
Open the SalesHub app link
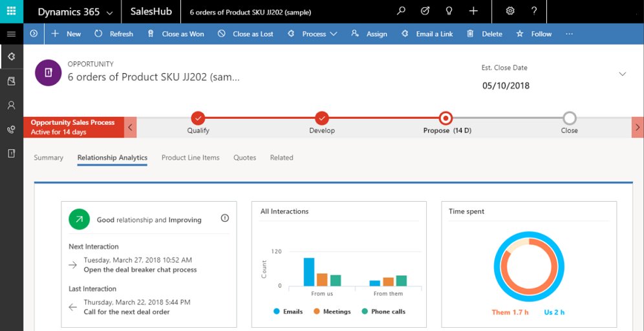[x=151, y=12]
